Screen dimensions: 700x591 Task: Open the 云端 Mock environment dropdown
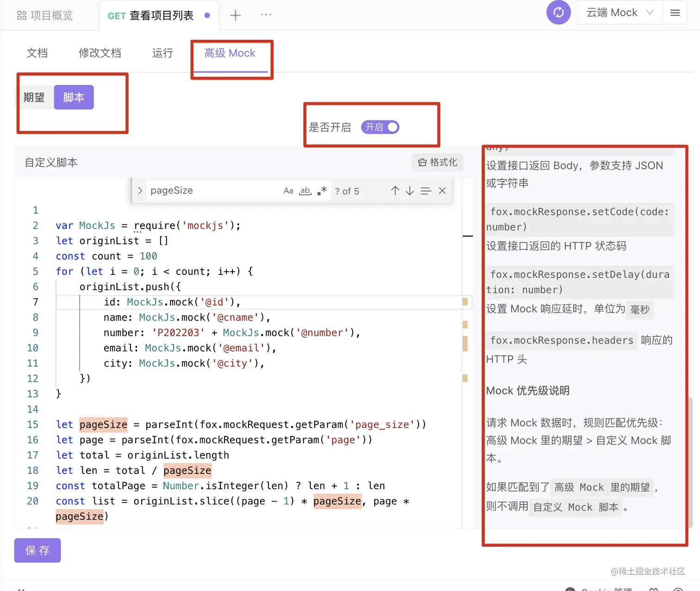[620, 13]
